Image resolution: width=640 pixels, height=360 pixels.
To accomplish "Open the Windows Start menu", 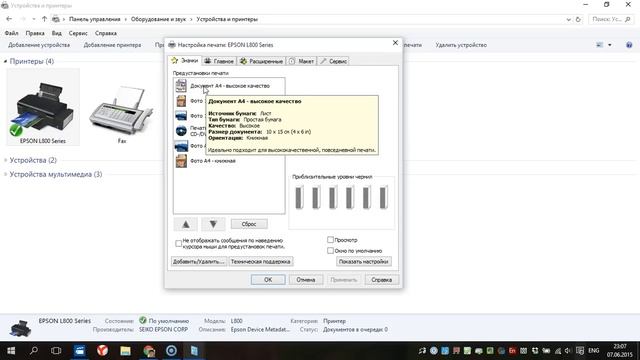I will point(11,351).
